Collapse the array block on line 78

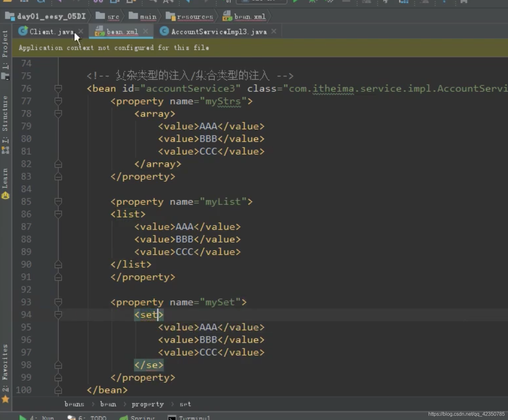(58, 113)
